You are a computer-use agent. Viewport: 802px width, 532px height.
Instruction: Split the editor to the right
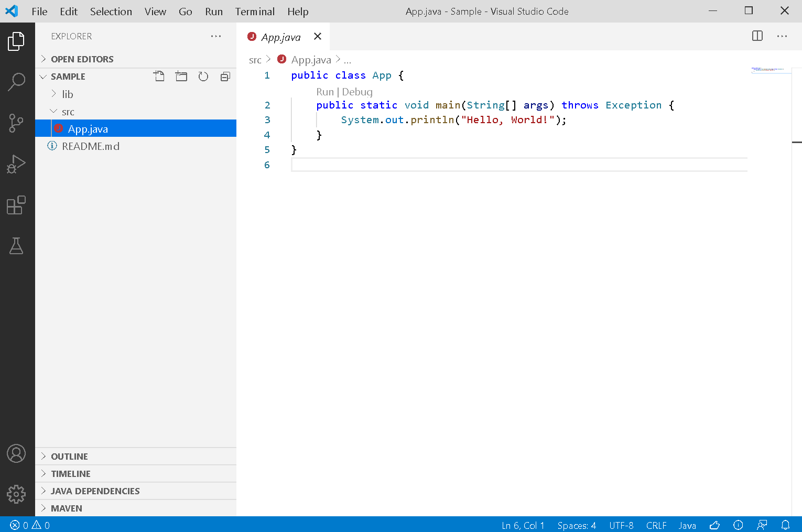point(757,36)
